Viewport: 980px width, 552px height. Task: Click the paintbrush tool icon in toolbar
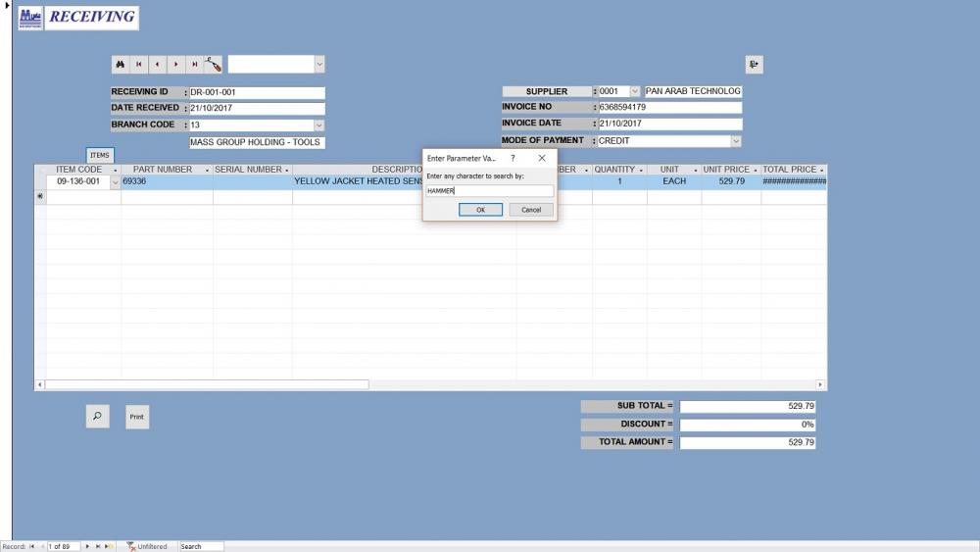tap(213, 65)
